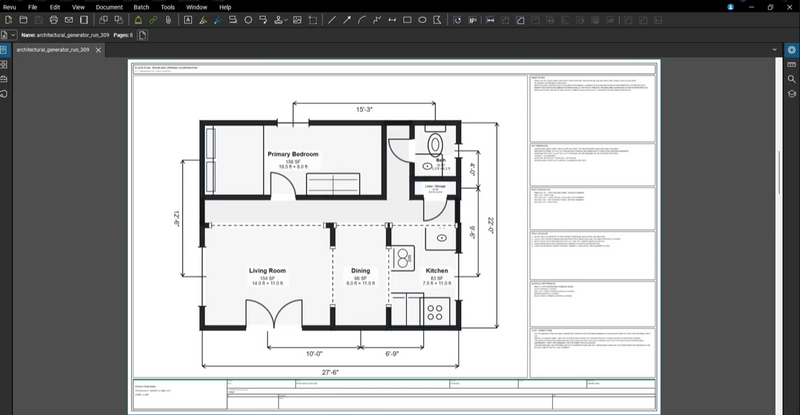Select the Text Box tool
Viewport: 800px width, 415px height.
pyautogui.click(x=188, y=20)
